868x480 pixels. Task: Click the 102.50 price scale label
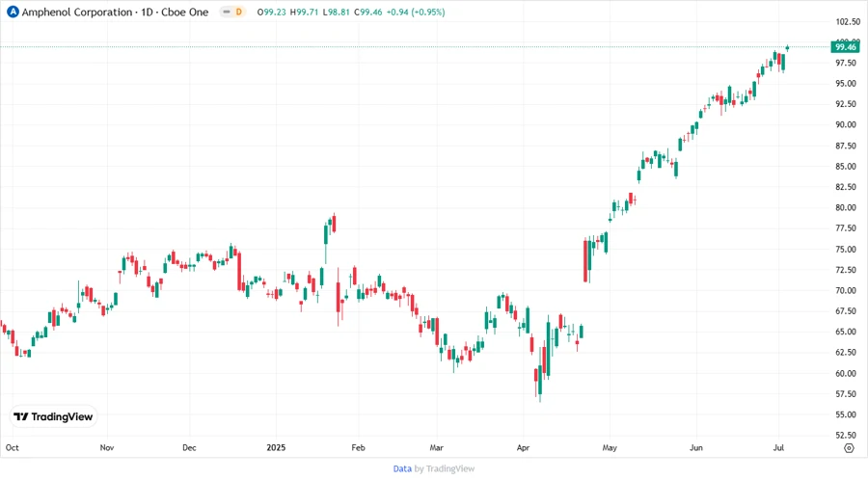(848, 21)
